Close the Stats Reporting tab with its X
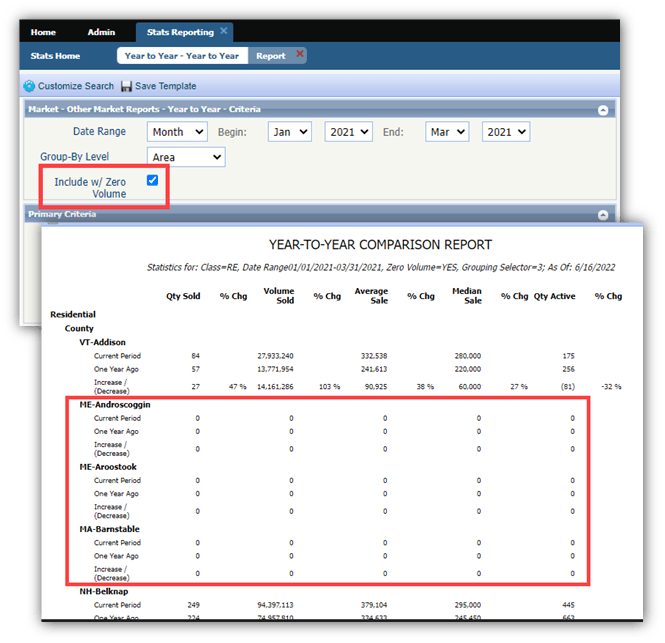The image size is (665, 643). tap(224, 31)
